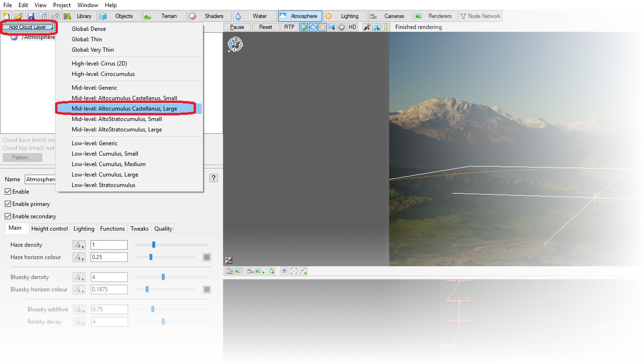
Task: Select the paint brush tool icon
Action: pos(367,27)
